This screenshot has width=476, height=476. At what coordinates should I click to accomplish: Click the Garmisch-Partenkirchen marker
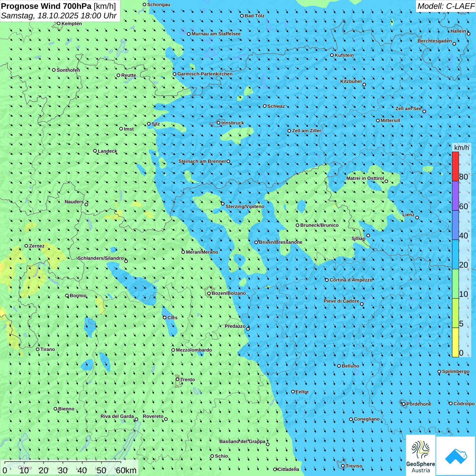coord(174,74)
